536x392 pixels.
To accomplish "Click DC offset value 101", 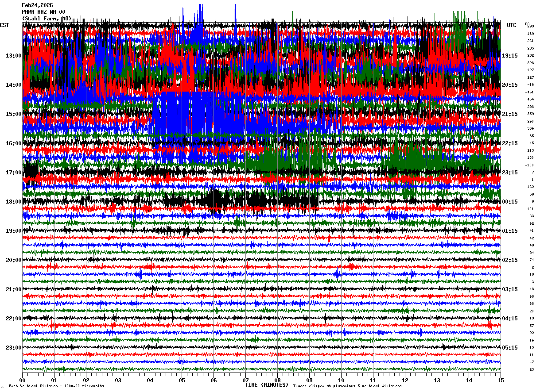I will (x=530, y=209).
